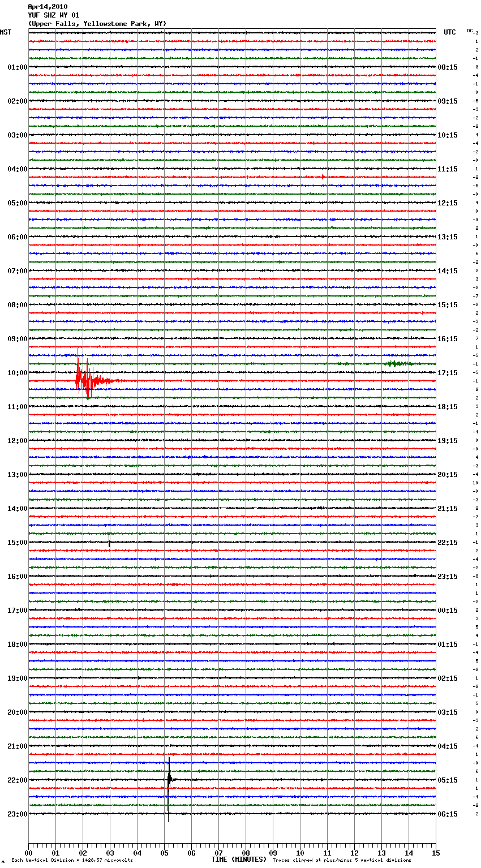Select the 16:00 MST time label
Screen dimensions: 481x868
point(18,577)
